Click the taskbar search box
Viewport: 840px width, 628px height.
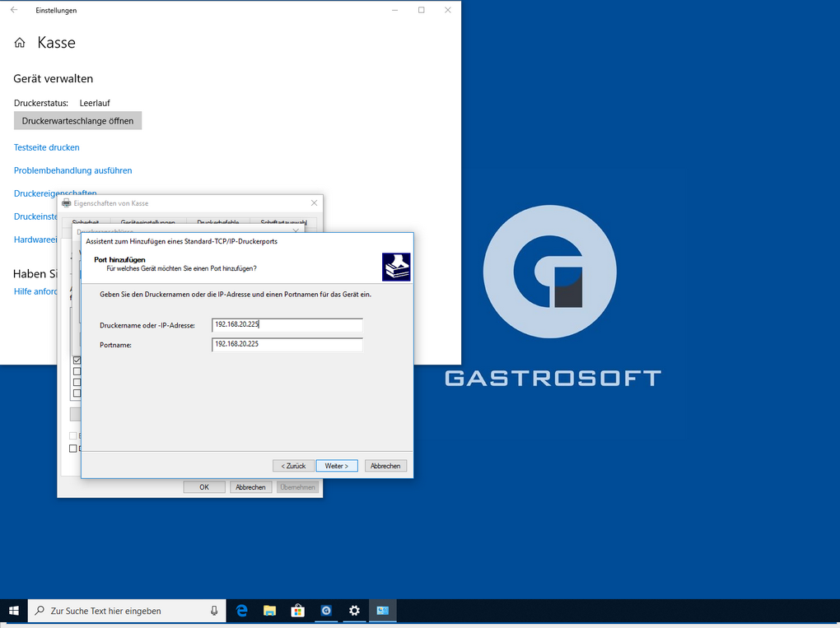pos(128,611)
